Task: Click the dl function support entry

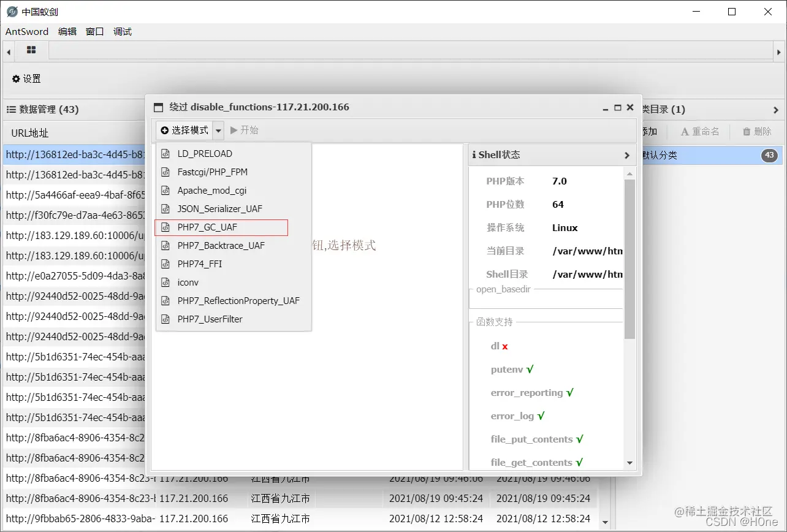Action: tap(500, 346)
